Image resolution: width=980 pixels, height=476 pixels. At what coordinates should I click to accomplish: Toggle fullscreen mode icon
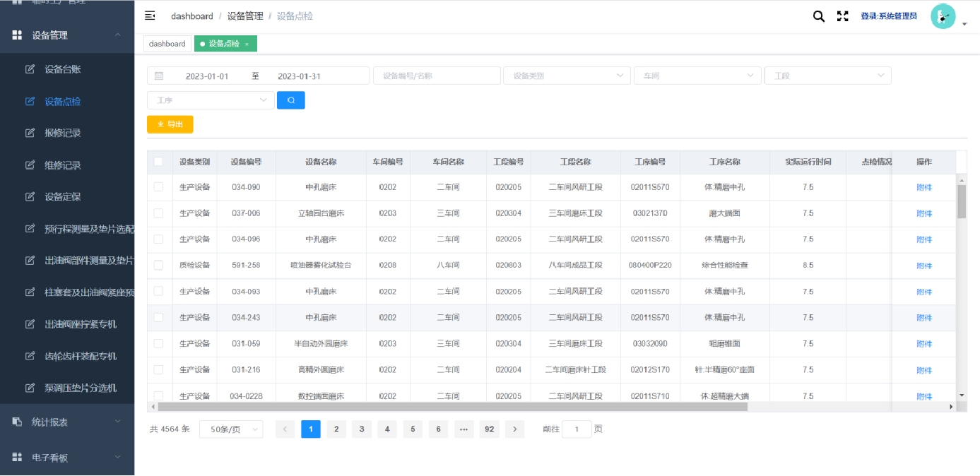pyautogui.click(x=842, y=16)
